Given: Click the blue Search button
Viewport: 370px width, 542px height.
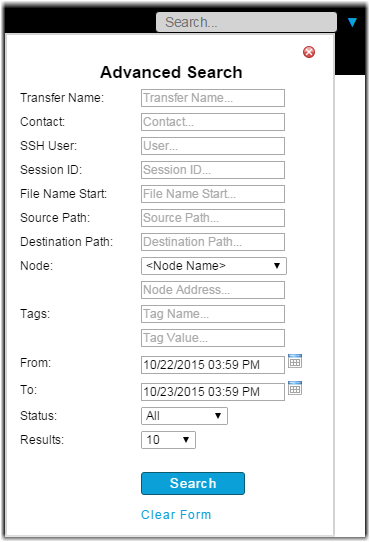Looking at the screenshot, I should pos(193,484).
